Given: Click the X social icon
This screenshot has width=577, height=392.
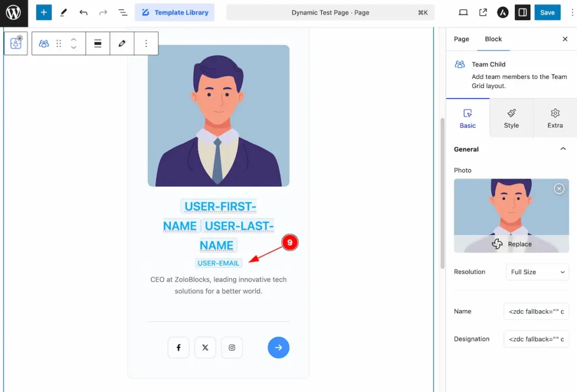Looking at the screenshot, I should [x=205, y=348].
